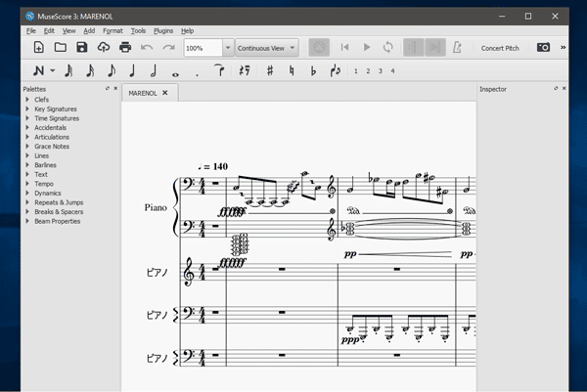Toggle the metronome during playback
The width and height of the screenshot is (587, 392).
coord(457,47)
